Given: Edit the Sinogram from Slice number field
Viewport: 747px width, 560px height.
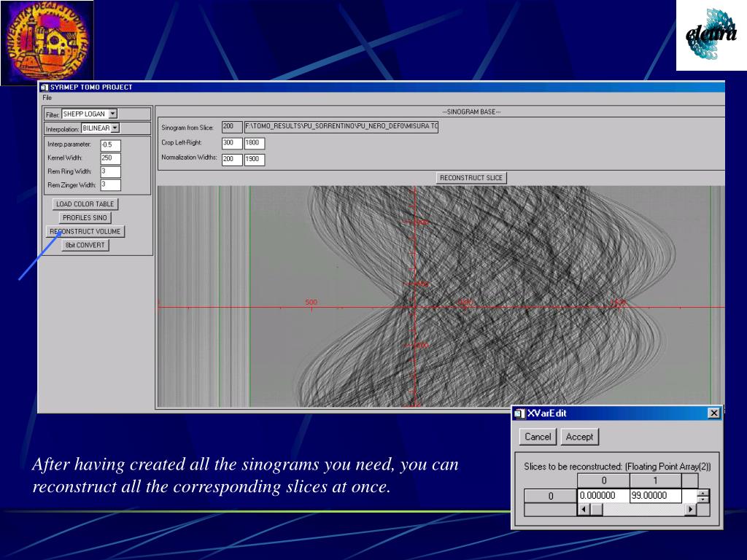Looking at the screenshot, I should [x=232, y=127].
